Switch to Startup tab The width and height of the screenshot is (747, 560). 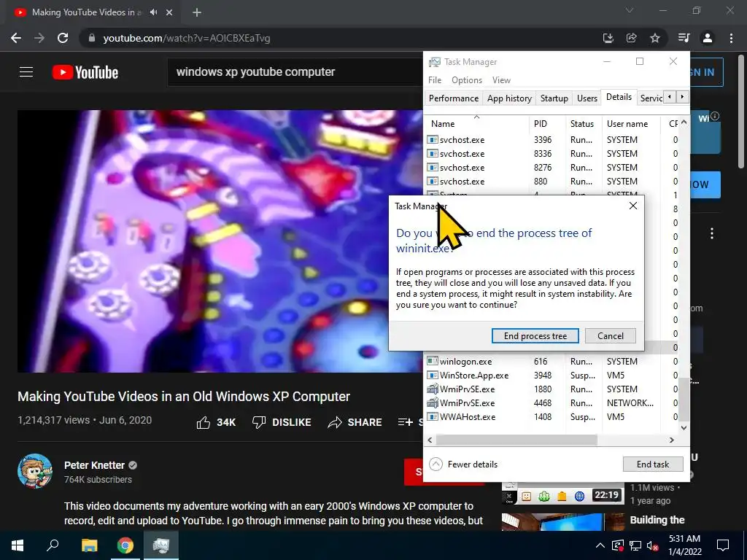click(x=554, y=98)
